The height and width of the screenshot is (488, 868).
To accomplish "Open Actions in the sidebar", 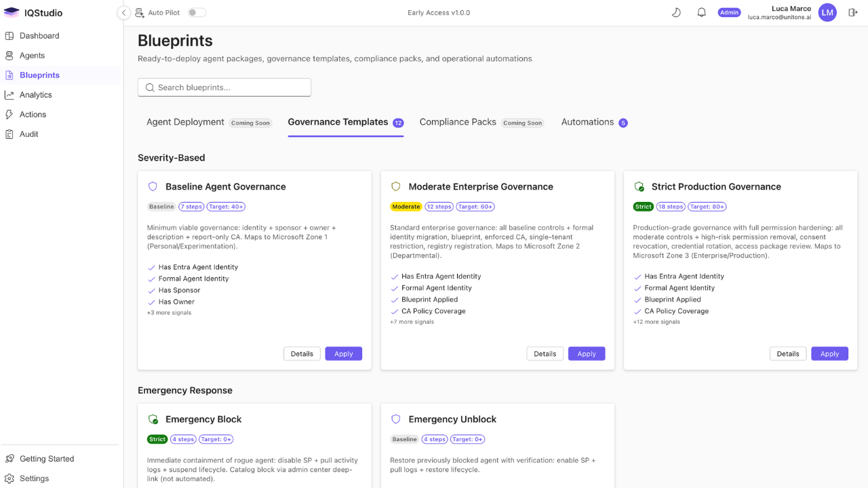I will pyautogui.click(x=61, y=115).
